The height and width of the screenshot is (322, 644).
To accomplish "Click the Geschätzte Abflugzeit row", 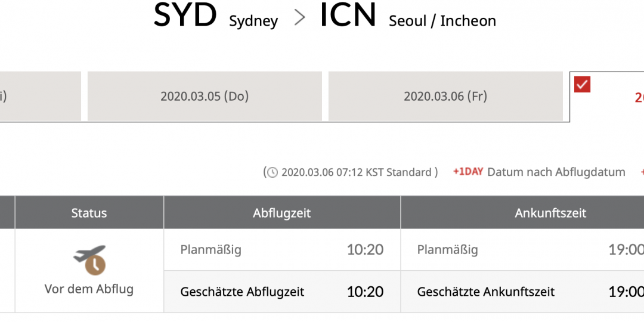I will (282, 292).
